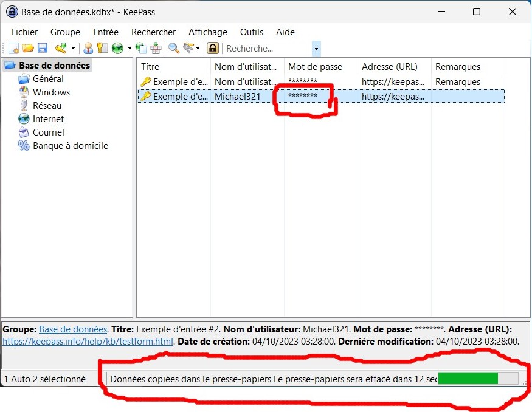Open the quick search dropdown arrow
Screen dimensions: 532x412
(316, 49)
